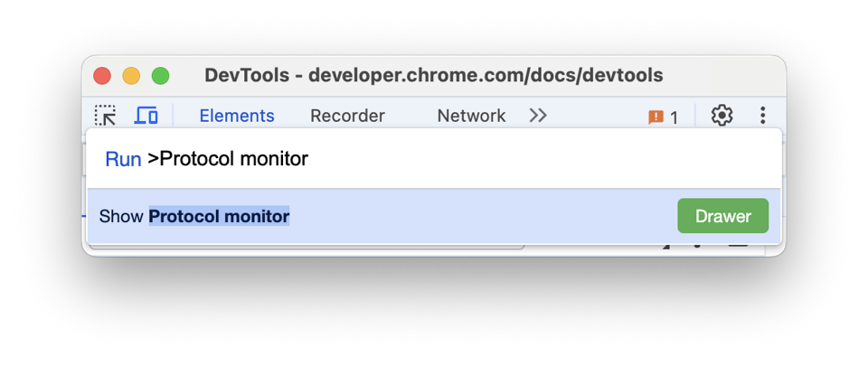Select the Network tab

471,116
